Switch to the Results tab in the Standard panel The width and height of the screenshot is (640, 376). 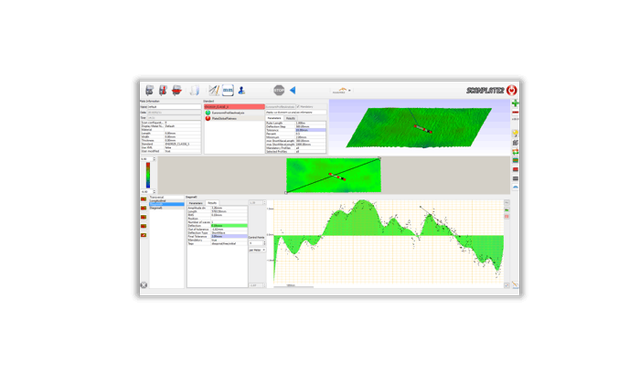(x=290, y=118)
